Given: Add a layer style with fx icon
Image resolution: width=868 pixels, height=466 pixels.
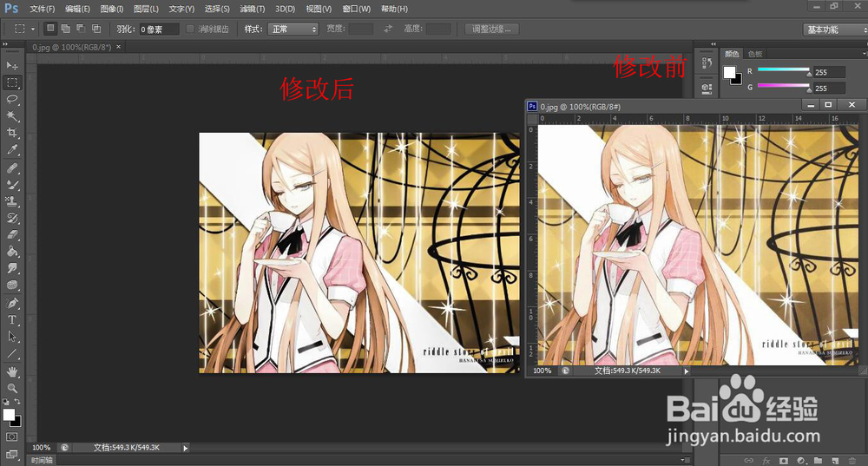Looking at the screenshot, I should pos(766,461).
